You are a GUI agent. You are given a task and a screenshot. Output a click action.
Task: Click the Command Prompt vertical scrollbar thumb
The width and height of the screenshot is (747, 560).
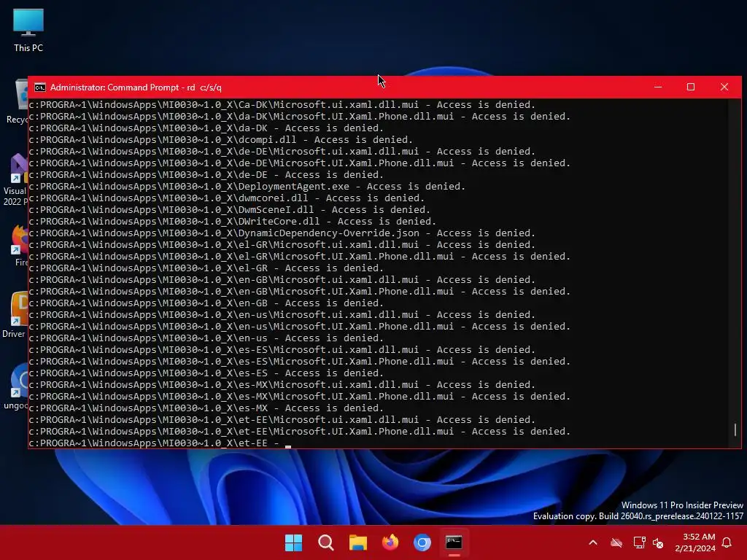[x=735, y=429]
